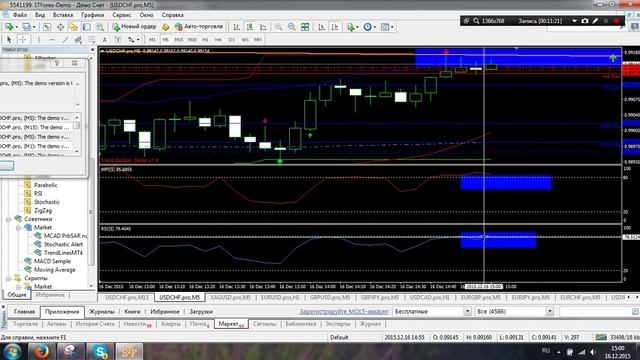
Task: Open Firefox from the taskbar
Action: (x=41, y=351)
